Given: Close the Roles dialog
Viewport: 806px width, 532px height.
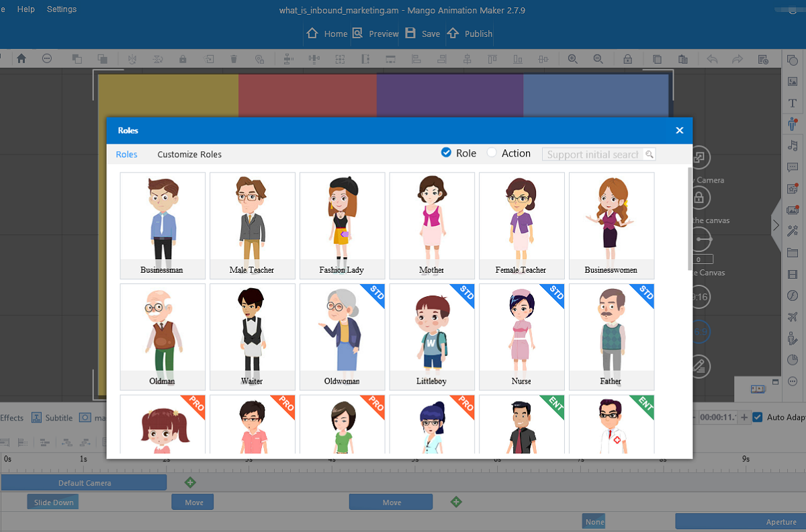Looking at the screenshot, I should (680, 130).
